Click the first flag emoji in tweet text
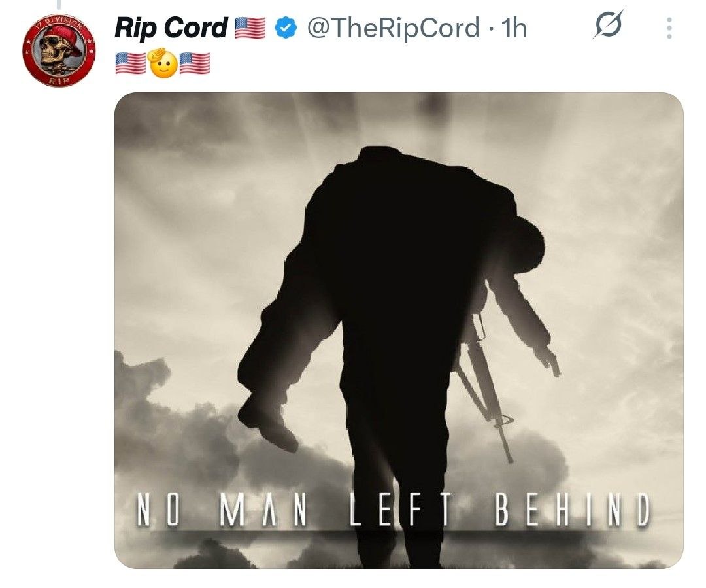 coord(131,63)
